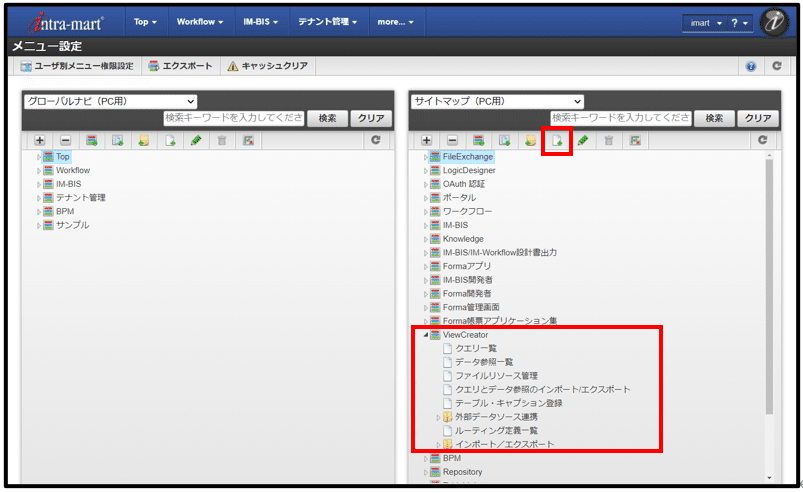The width and height of the screenshot is (803, 493).
Task: Click collapse-all minus icon in left panel
Action: 66,140
